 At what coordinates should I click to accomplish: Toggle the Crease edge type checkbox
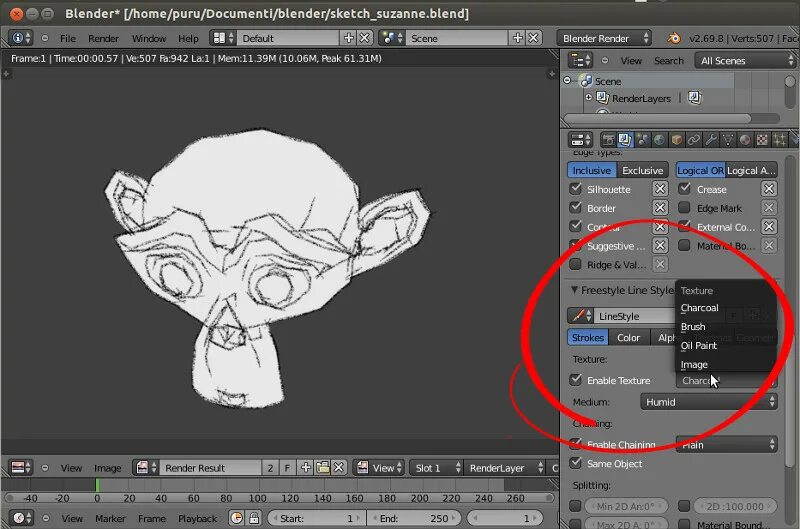pos(685,189)
